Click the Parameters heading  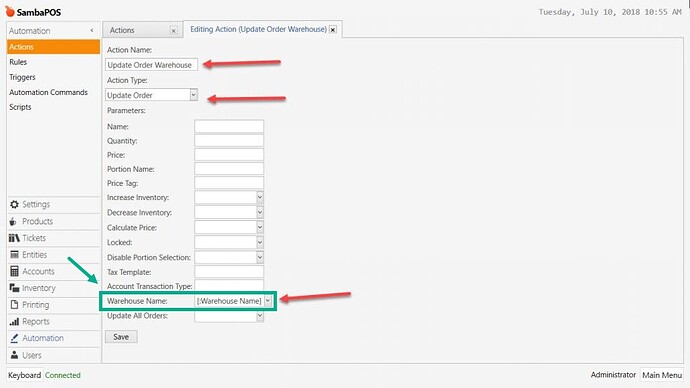pos(126,110)
